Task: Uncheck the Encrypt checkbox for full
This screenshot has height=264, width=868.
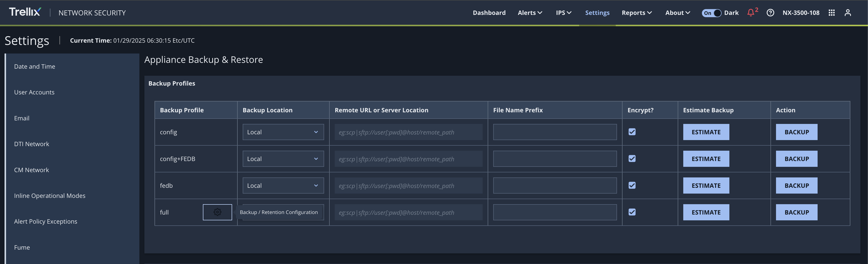Action: click(632, 212)
